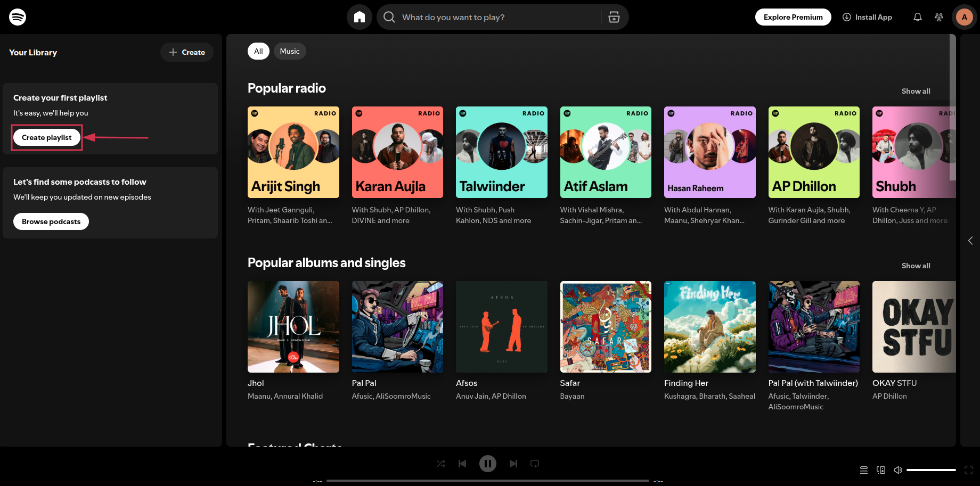Image resolution: width=980 pixels, height=486 pixels.
Task: Click Install App download button
Action: click(867, 17)
